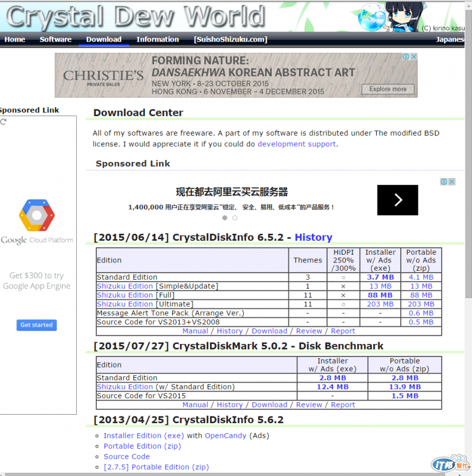The image size is (472, 476).
Task: Download CrystalDiskInfo 5.6.2 Portable Edition (zip)
Action: (x=142, y=446)
